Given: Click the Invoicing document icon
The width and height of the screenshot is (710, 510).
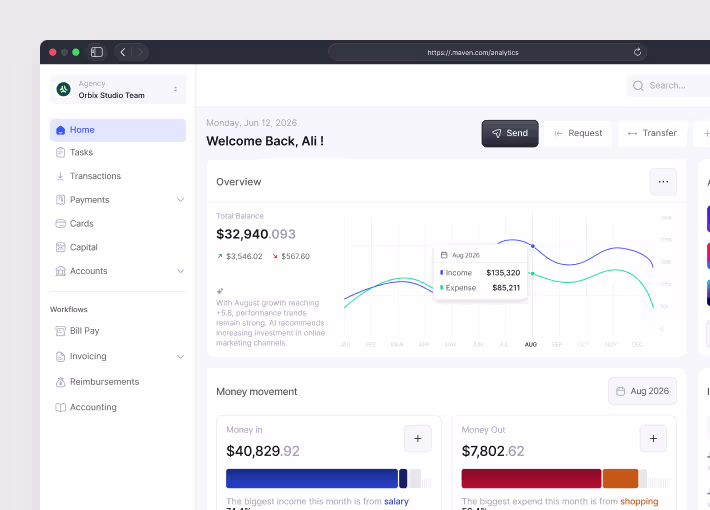Looking at the screenshot, I should [60, 356].
